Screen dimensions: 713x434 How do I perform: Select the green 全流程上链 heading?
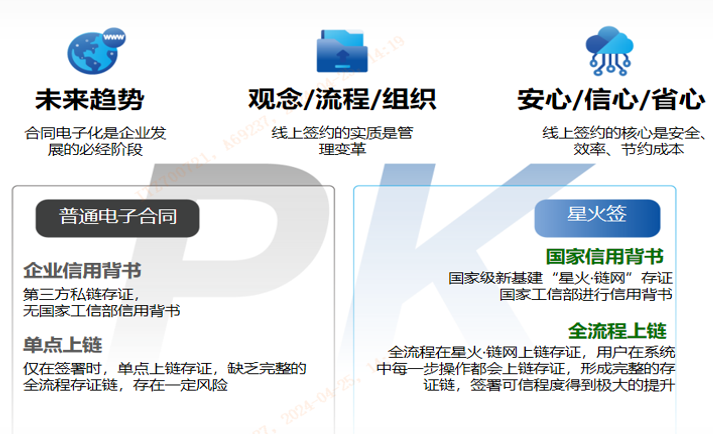coord(617,331)
